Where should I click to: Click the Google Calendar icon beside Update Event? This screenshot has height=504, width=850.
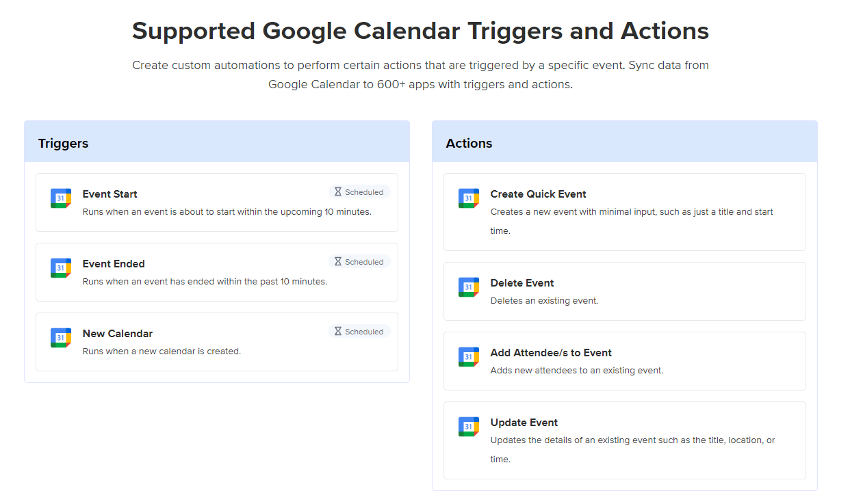pos(469,426)
